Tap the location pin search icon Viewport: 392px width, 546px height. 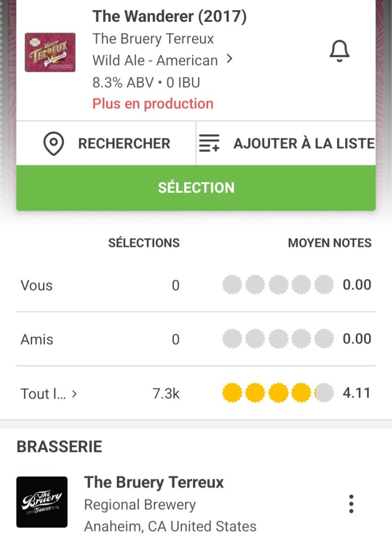pyautogui.click(x=53, y=143)
